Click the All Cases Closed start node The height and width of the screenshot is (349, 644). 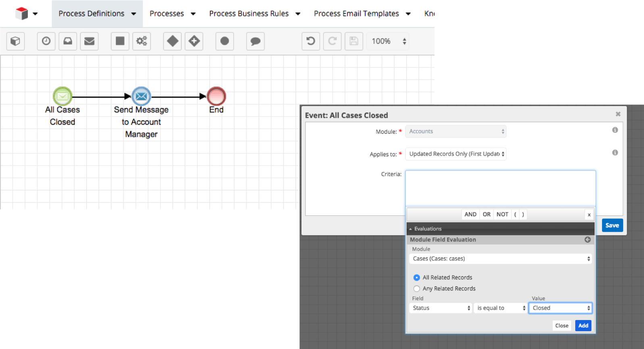pos(62,96)
